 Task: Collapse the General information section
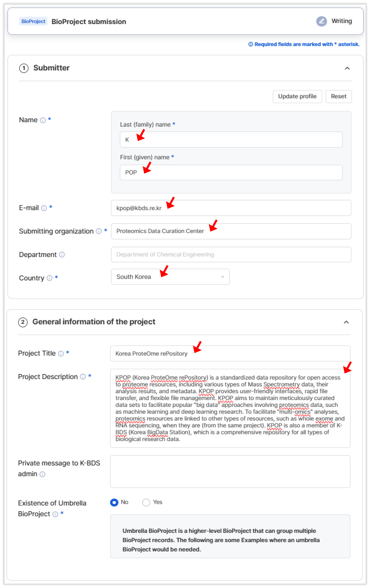click(346, 322)
